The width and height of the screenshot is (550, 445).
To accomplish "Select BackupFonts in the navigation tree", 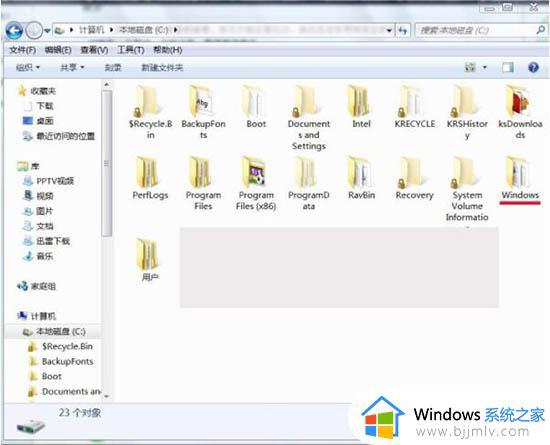I will [67, 362].
